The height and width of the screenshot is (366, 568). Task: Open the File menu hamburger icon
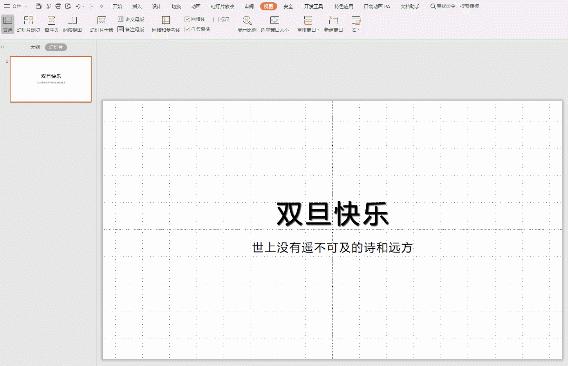click(7, 6)
